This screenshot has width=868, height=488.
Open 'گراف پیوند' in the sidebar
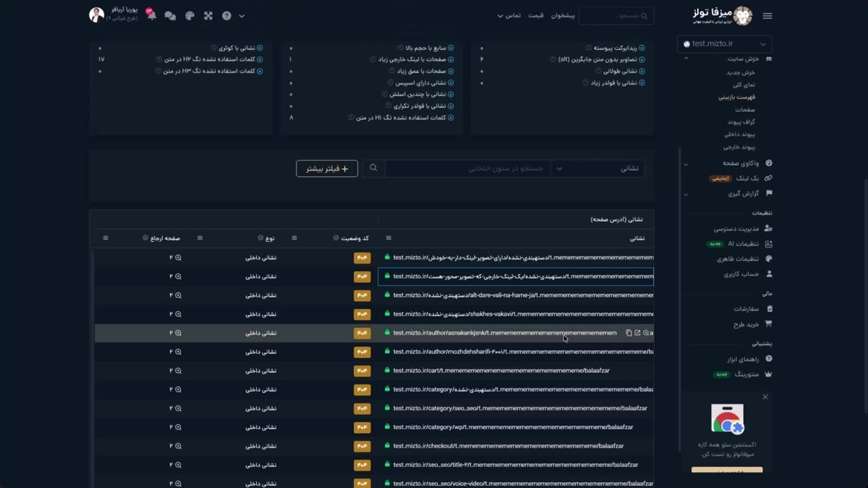(x=741, y=122)
